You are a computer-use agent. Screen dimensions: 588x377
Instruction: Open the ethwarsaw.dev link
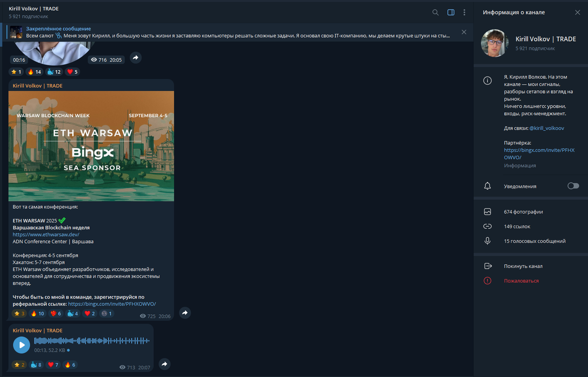click(x=46, y=234)
